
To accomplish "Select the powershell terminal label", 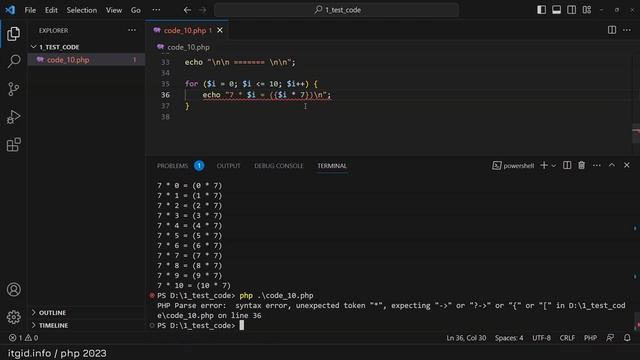I will pos(513,166).
